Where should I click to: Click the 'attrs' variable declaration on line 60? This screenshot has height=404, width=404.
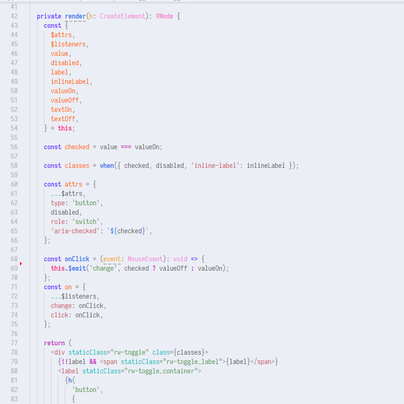pos(73,184)
